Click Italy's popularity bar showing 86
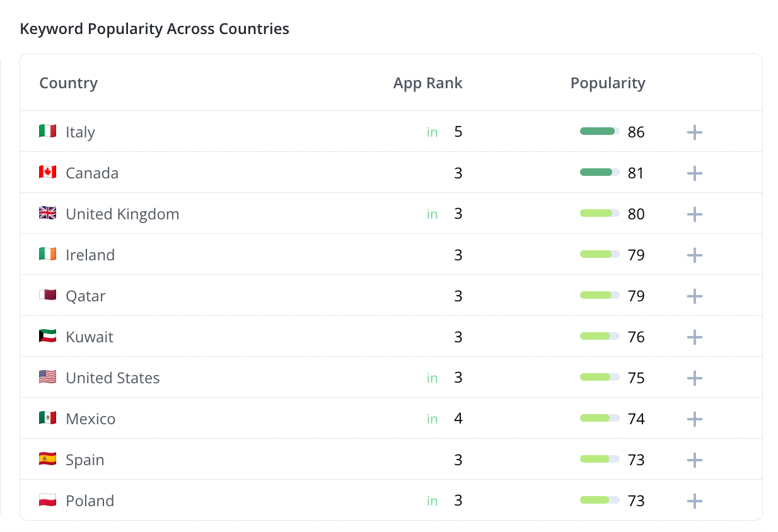 click(599, 132)
